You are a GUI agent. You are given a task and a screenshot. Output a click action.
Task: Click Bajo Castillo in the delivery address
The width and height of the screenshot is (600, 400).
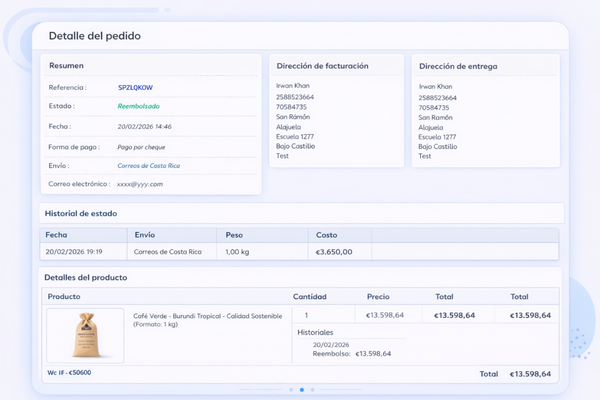tap(438, 147)
